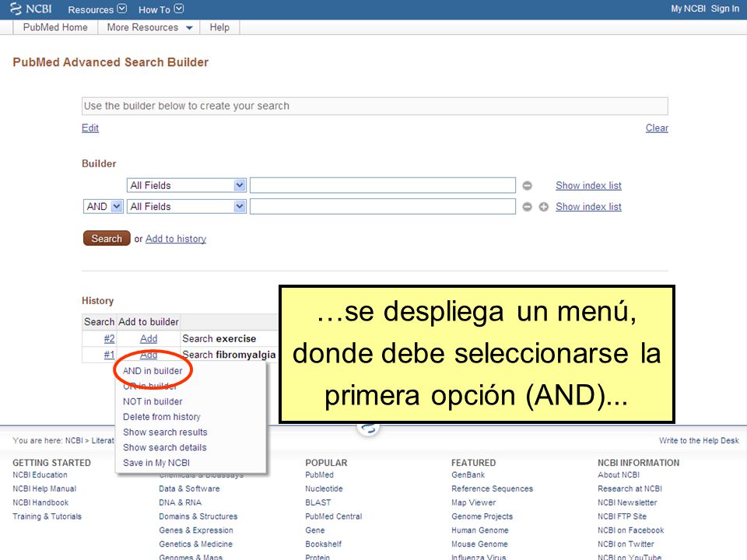Image resolution: width=747 pixels, height=560 pixels.
Task: Open DNA & RNA link
Action: click(180, 502)
